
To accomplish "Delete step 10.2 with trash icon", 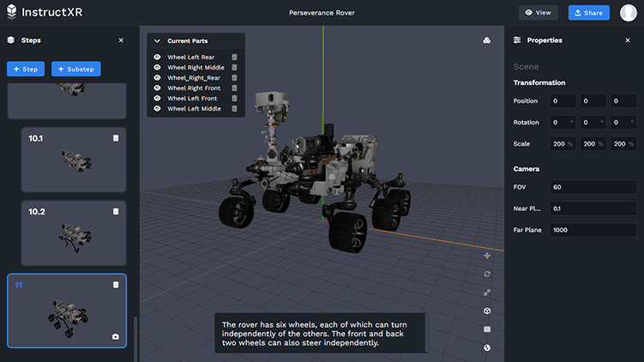I will 116,211.
